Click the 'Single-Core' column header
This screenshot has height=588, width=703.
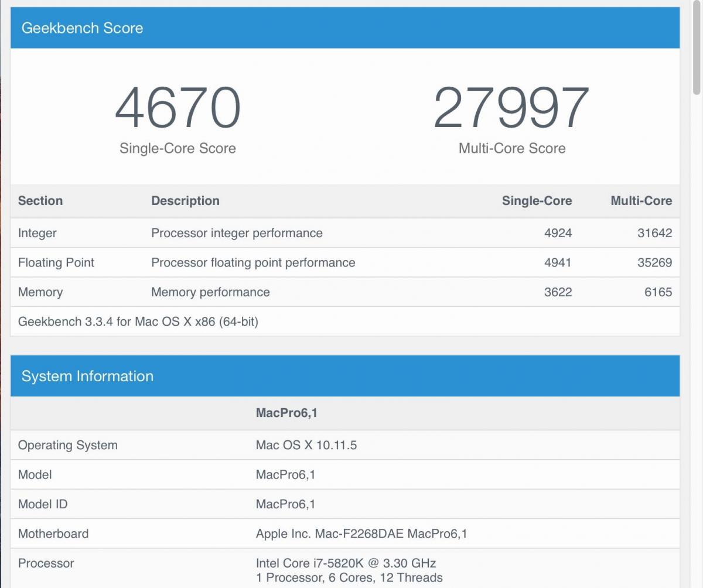pos(537,201)
